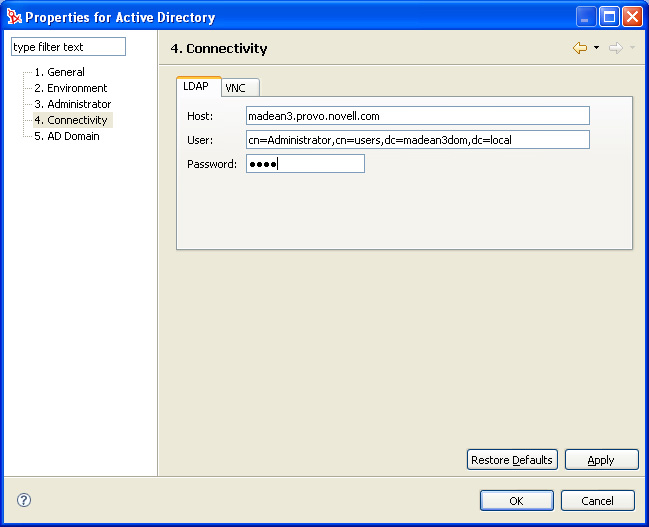Select 2. Environment in the tree
The image size is (649, 527).
point(70,88)
